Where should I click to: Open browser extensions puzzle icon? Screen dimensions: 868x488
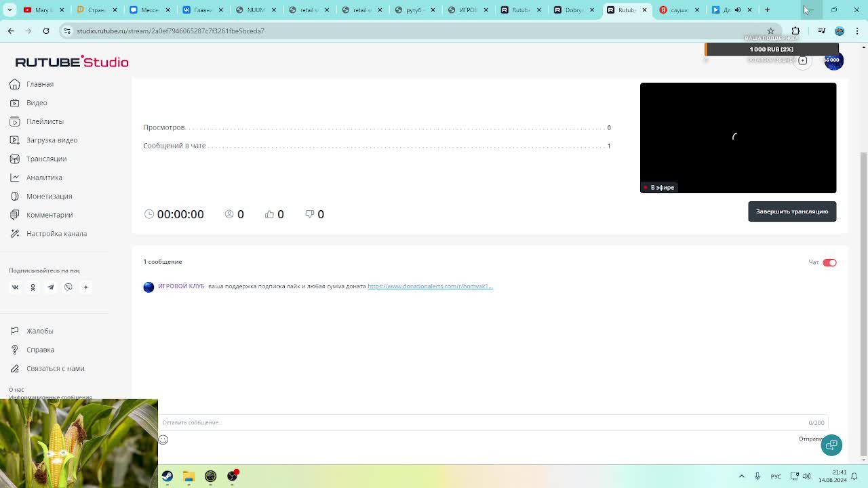(795, 31)
